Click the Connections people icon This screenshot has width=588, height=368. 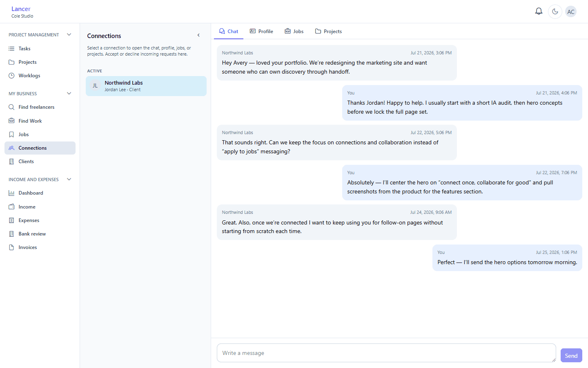click(11, 148)
